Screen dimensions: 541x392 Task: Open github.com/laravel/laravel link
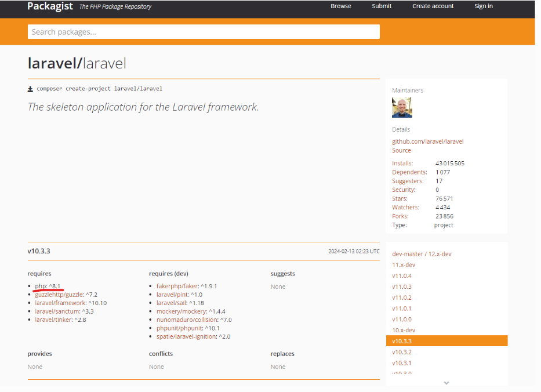click(427, 141)
